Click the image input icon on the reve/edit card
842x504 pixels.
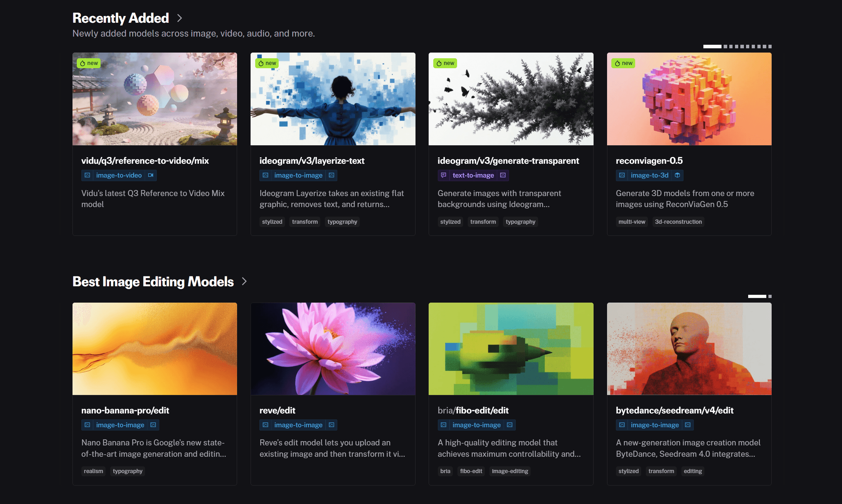point(266,425)
